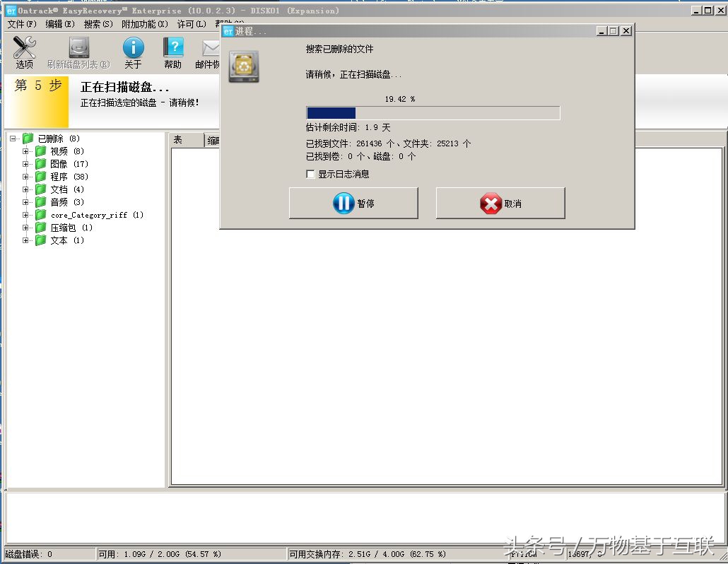Select the 已删除 (8) tree label
728x564 pixels.
(x=59, y=139)
